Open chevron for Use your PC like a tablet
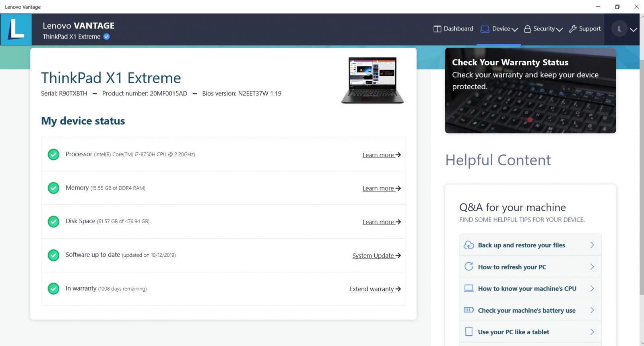Screen dimensions: 644x346 (x=592, y=332)
